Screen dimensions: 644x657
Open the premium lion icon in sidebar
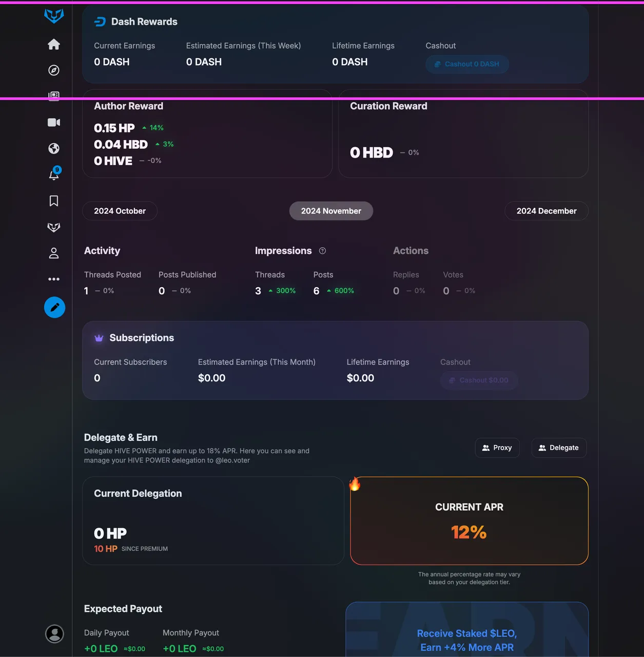(54, 227)
